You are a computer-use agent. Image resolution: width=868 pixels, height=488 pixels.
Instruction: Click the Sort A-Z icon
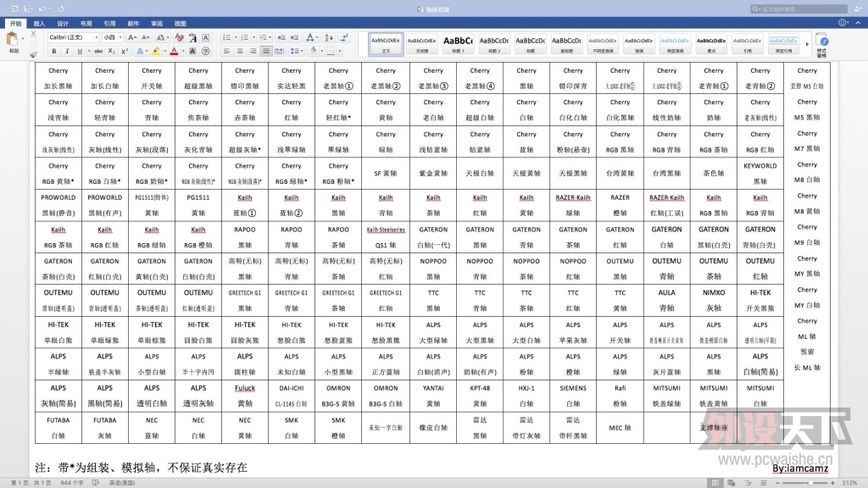coord(329,37)
